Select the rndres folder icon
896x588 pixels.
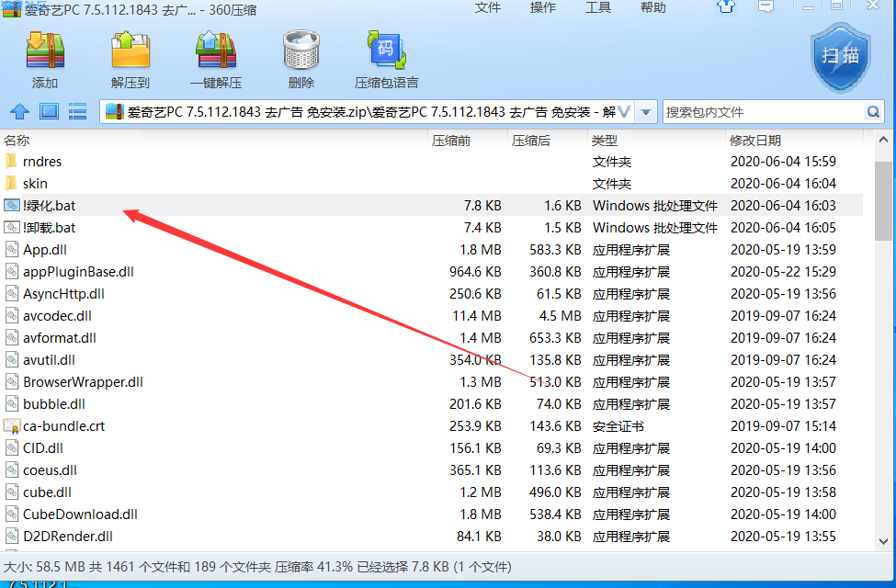(x=11, y=161)
